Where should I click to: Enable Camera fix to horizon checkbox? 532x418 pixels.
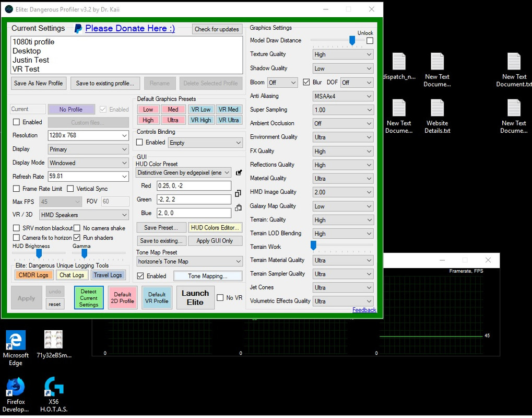click(x=16, y=237)
